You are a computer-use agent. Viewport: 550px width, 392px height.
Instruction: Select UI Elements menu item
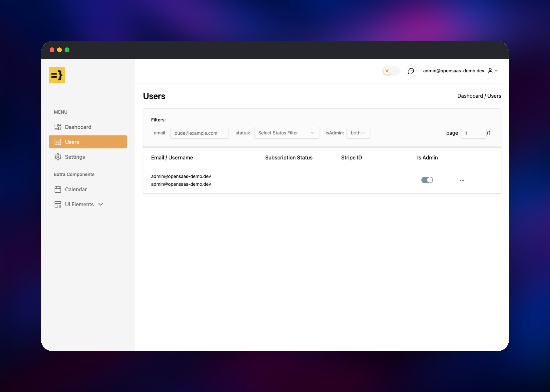point(88,205)
